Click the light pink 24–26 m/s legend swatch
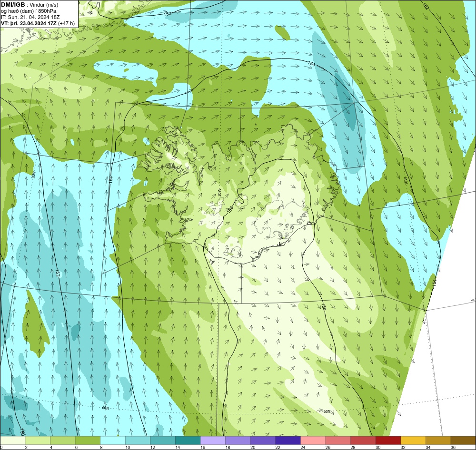Screen dimensions: 476x450 (313, 440)
